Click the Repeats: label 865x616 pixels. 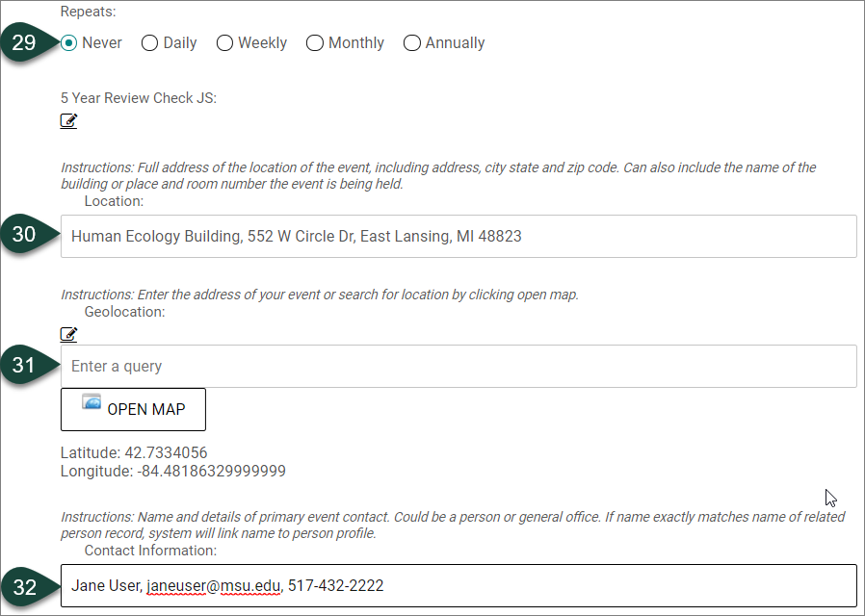89,12
